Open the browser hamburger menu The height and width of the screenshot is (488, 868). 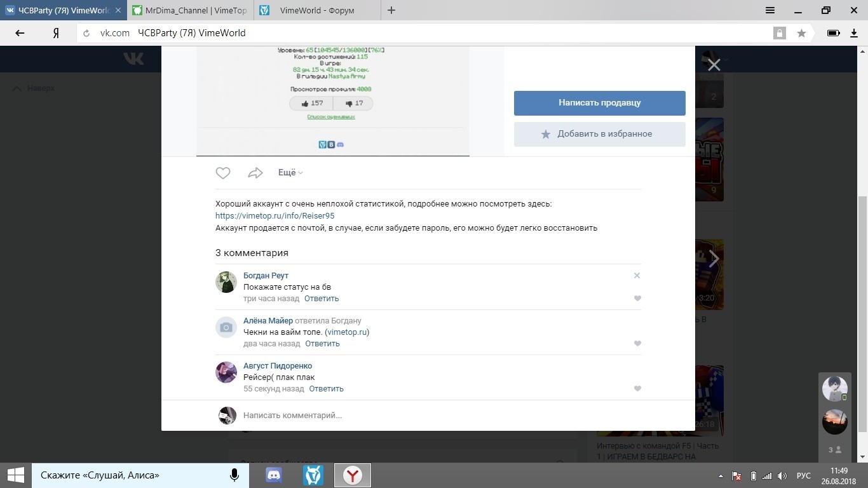click(x=770, y=10)
